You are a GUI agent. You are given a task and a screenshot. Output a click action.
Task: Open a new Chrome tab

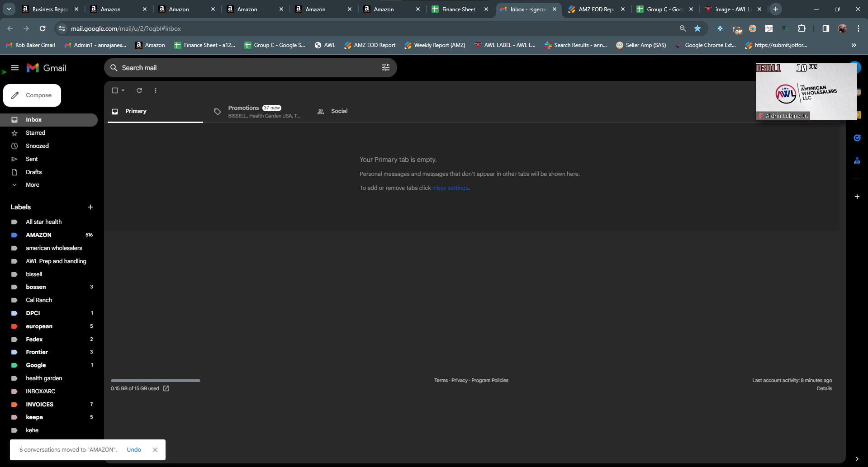tap(776, 9)
